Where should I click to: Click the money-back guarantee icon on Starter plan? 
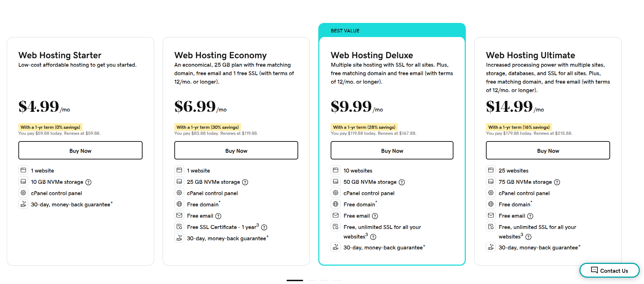[x=23, y=204]
